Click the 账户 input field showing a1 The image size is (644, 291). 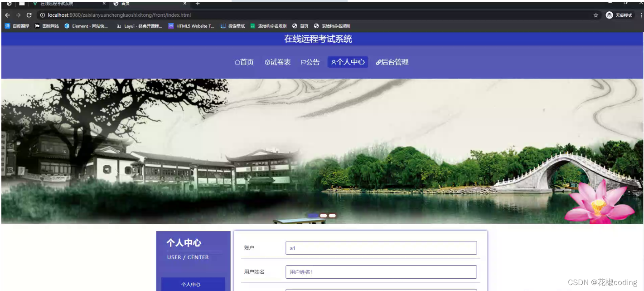tap(381, 248)
